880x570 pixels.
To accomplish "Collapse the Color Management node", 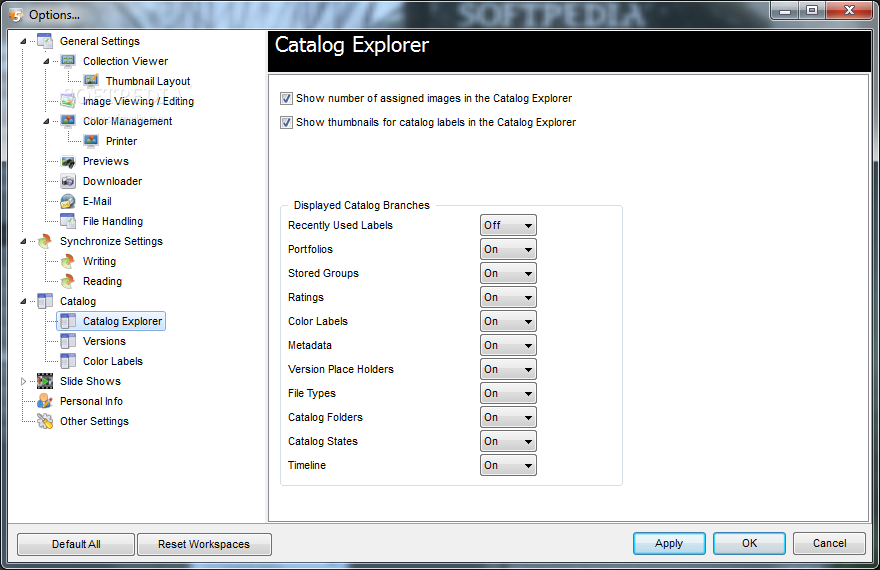I will [46, 121].
